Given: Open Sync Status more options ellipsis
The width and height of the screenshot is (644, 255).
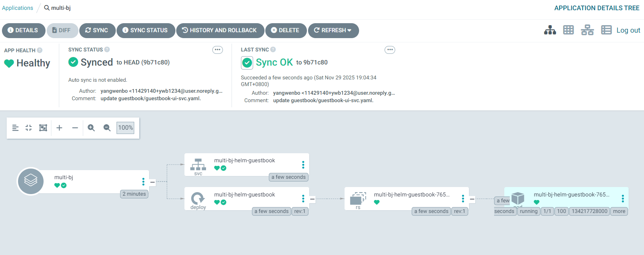Looking at the screenshot, I should pos(217,50).
